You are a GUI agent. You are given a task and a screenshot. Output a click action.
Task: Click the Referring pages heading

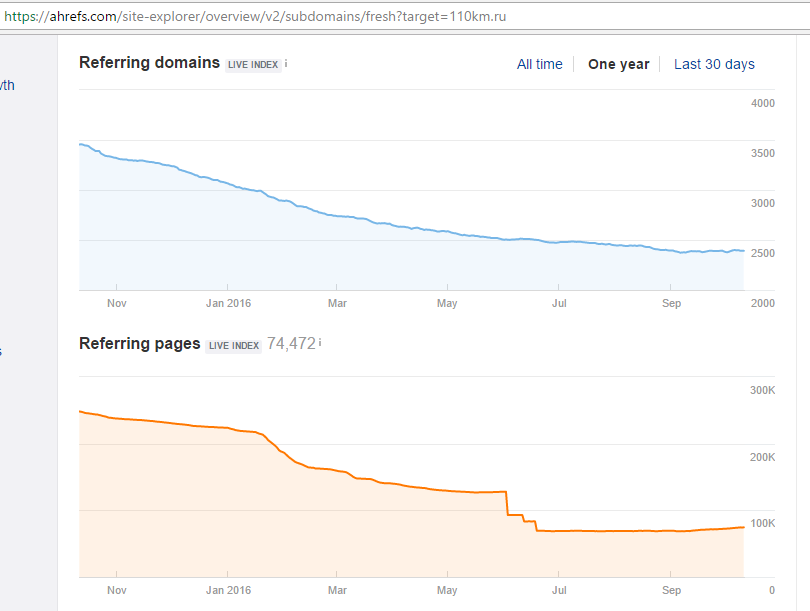coord(139,344)
